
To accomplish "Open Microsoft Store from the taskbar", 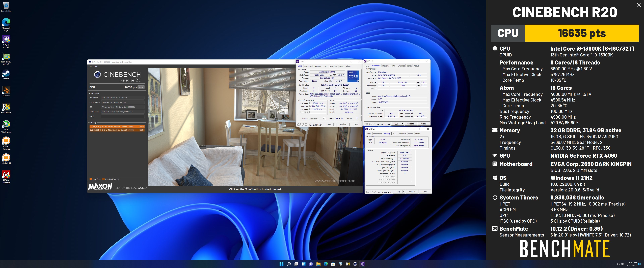I will click(333, 264).
